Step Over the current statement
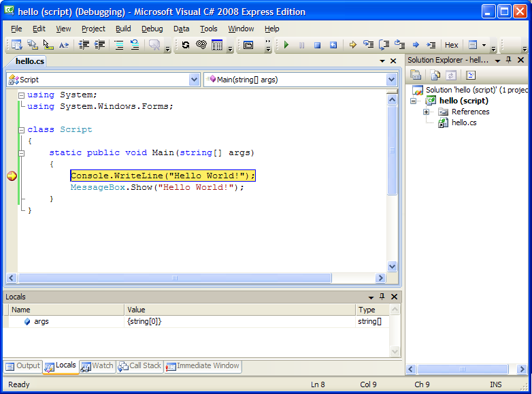The image size is (532, 394). (384, 45)
